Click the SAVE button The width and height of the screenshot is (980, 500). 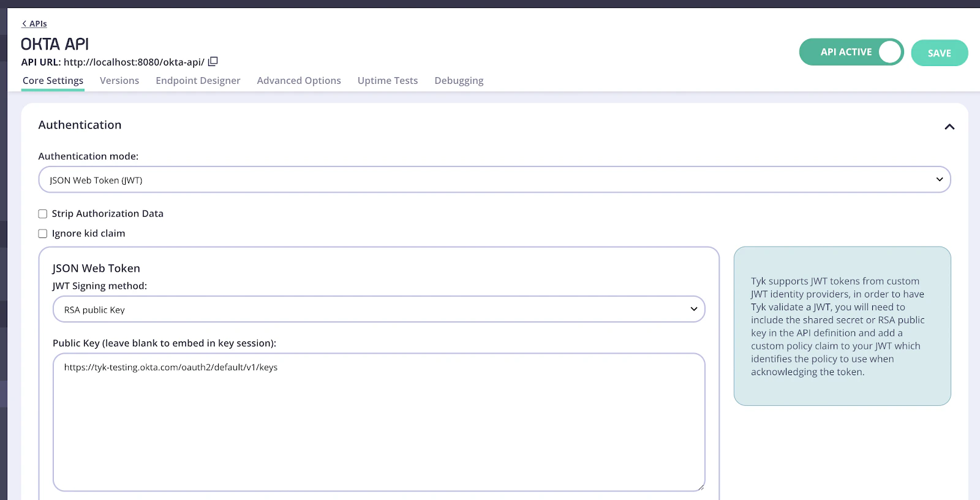point(939,53)
